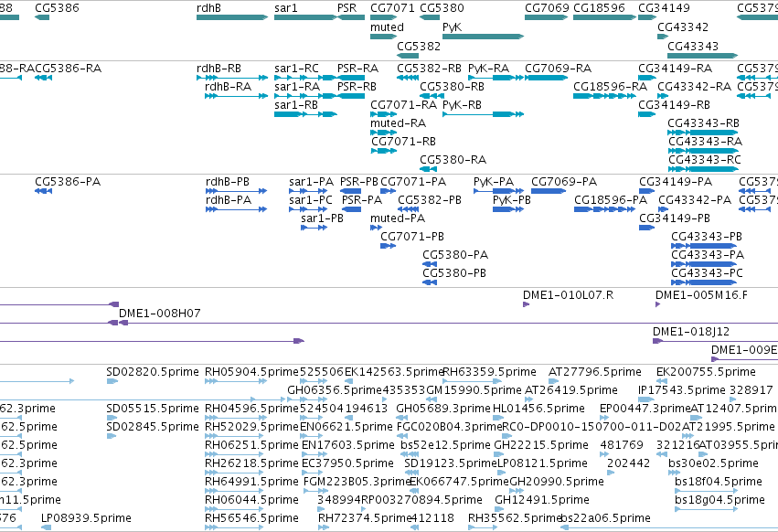Select transcript rdhB-RA
Image resolution: width=778 pixels, height=532 pixels.
point(229,86)
